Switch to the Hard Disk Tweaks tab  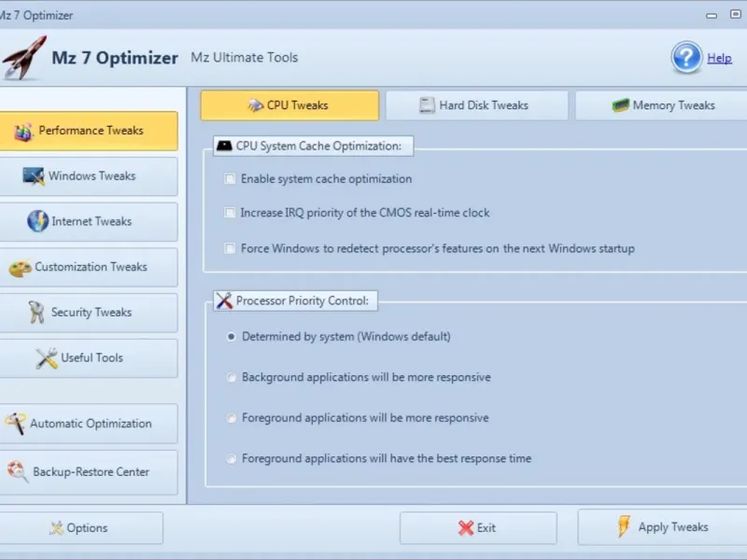point(476,105)
